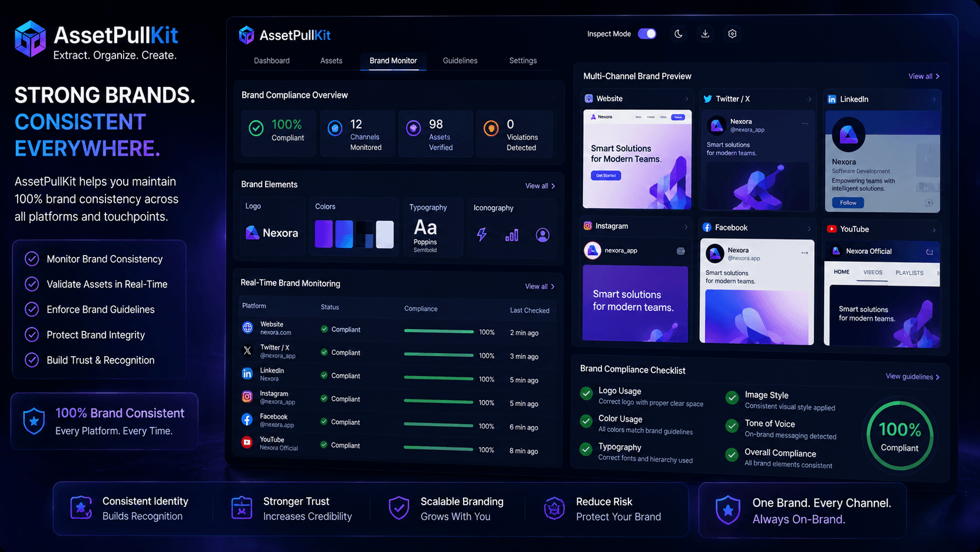
Task: Check the Typography checklist item
Action: click(586, 449)
